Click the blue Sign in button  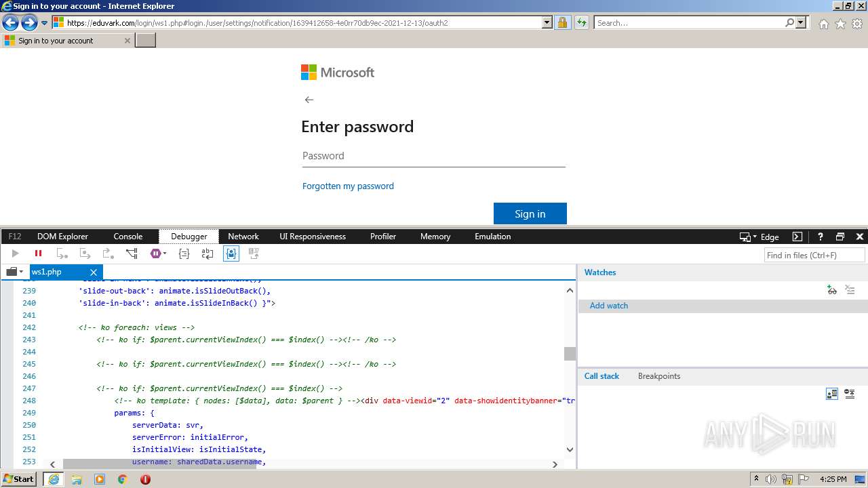530,213
